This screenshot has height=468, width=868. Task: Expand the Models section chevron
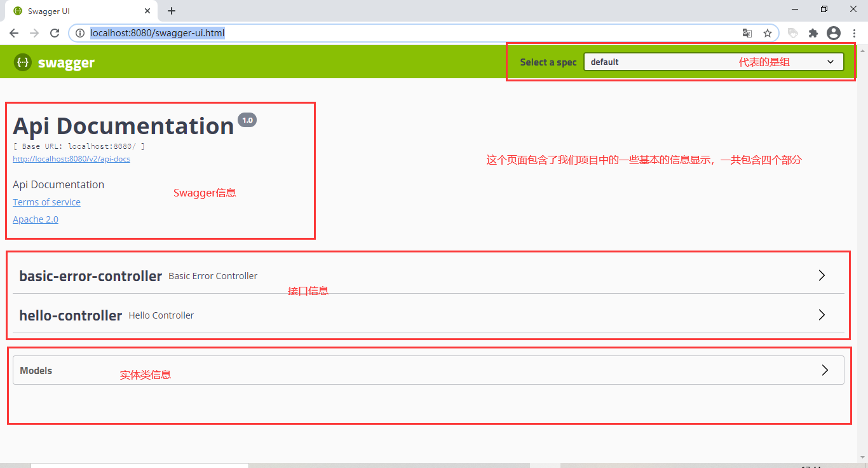825,370
